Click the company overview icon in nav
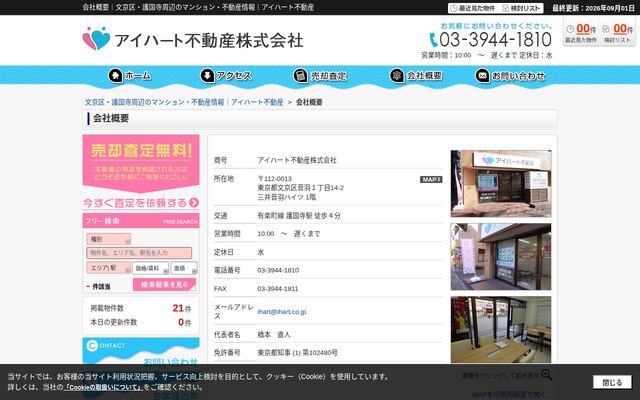 coord(397,76)
